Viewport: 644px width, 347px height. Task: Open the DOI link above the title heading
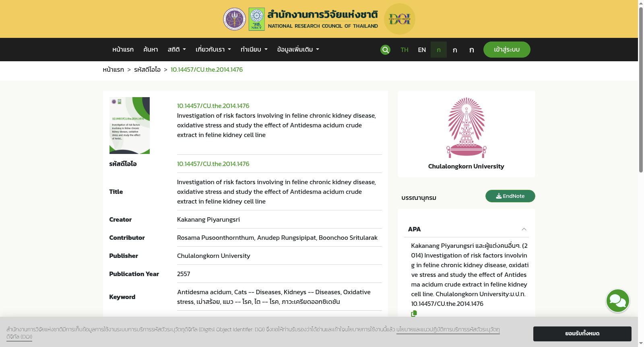(213, 106)
